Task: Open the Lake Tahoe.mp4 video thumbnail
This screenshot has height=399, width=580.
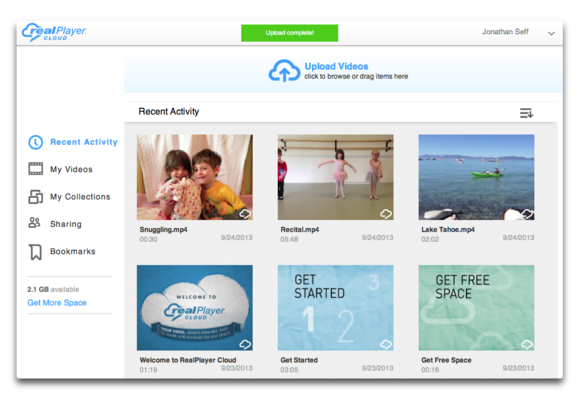Action: coord(476,177)
